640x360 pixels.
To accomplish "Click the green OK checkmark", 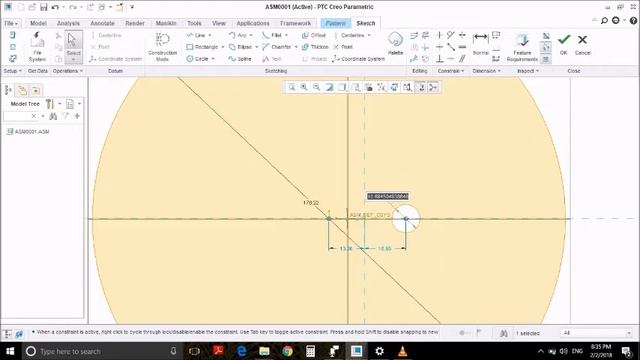I will click(564, 44).
